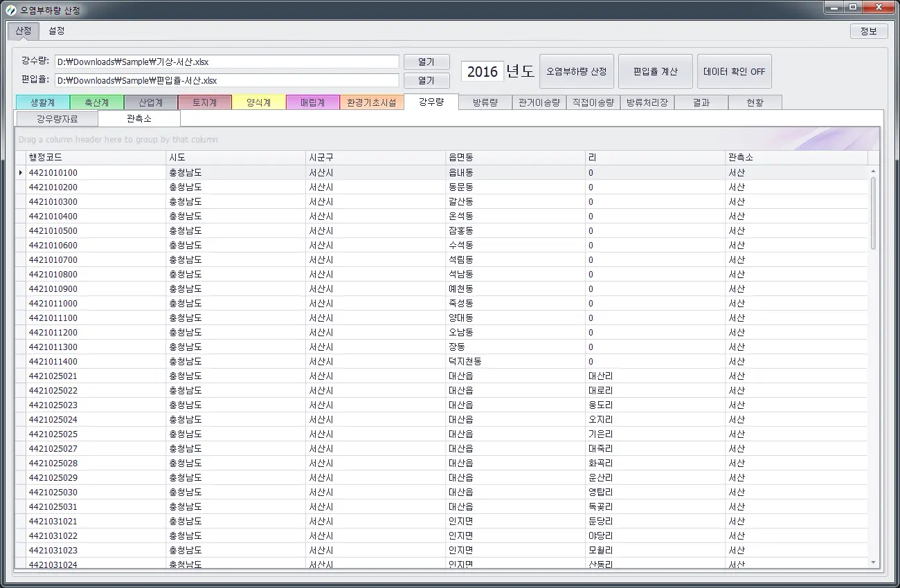The height and width of the screenshot is (588, 900).
Task: Open the 환경기초시설 tab
Action: 372,102
